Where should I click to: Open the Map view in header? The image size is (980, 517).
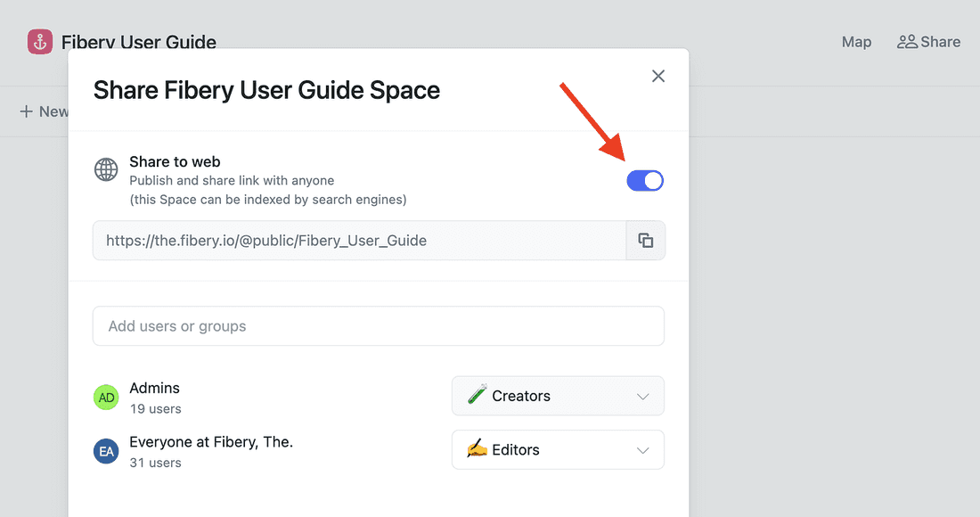856,42
